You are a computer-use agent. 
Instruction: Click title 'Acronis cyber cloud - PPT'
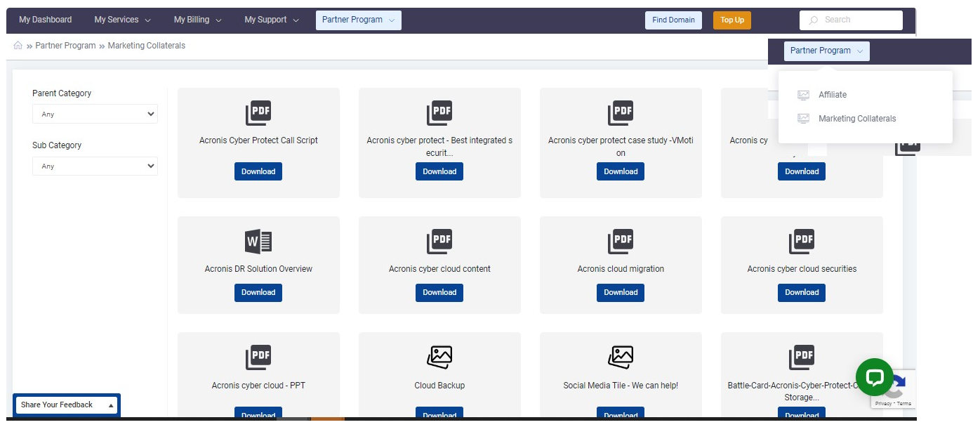(258, 386)
